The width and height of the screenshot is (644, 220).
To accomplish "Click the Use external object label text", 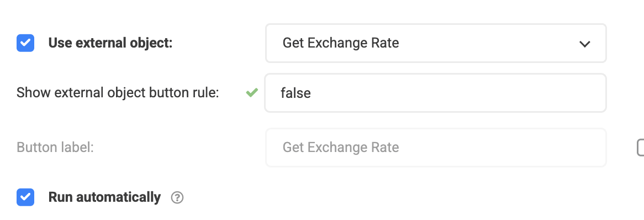I will click(110, 43).
